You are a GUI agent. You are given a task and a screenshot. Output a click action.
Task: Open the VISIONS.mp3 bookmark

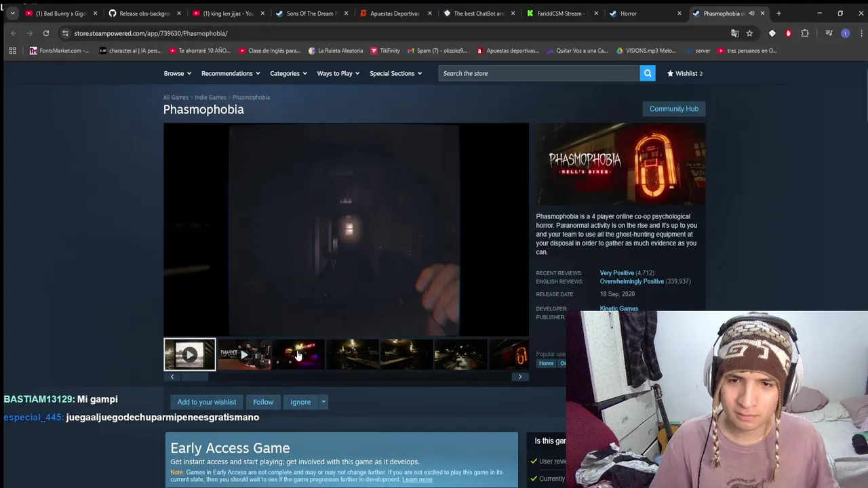pos(646,51)
